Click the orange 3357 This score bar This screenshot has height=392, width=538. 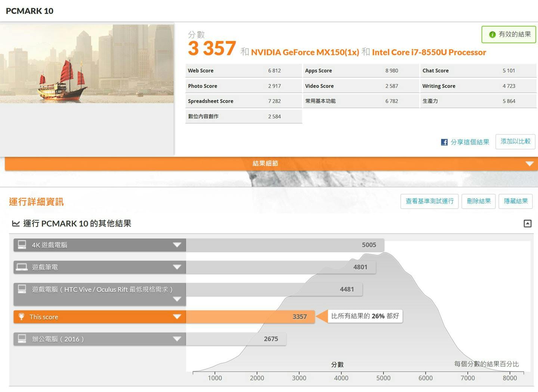coord(250,317)
